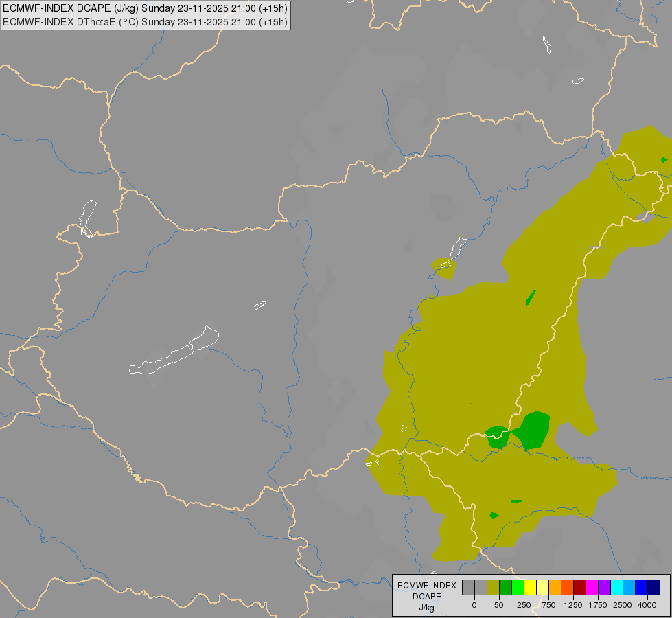Image resolution: width=672 pixels, height=618 pixels.
Task: Select the magenta legend swatch
Action: pos(592,588)
